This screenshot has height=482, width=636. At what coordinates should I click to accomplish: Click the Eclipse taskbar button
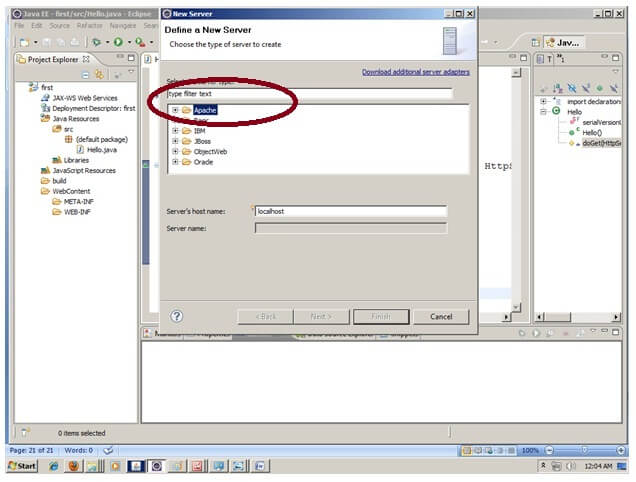pyautogui.click(x=157, y=466)
